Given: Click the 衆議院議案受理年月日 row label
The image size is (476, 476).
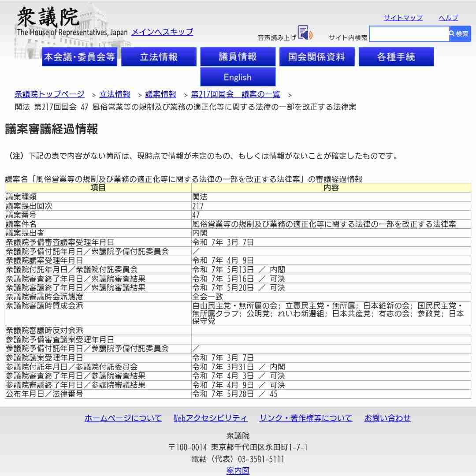Looking at the screenshot, I should coord(45,260).
